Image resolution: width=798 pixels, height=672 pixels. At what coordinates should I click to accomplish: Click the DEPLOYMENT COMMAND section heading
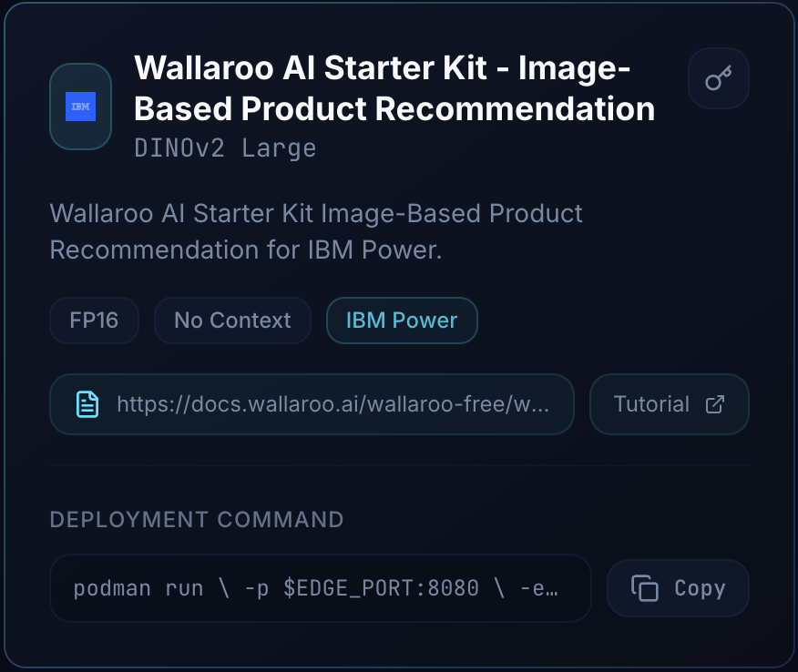(x=197, y=520)
